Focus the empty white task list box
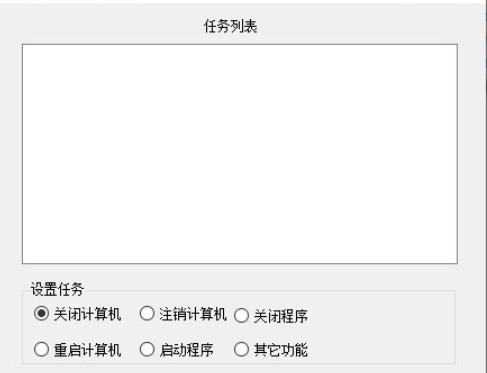 click(240, 154)
